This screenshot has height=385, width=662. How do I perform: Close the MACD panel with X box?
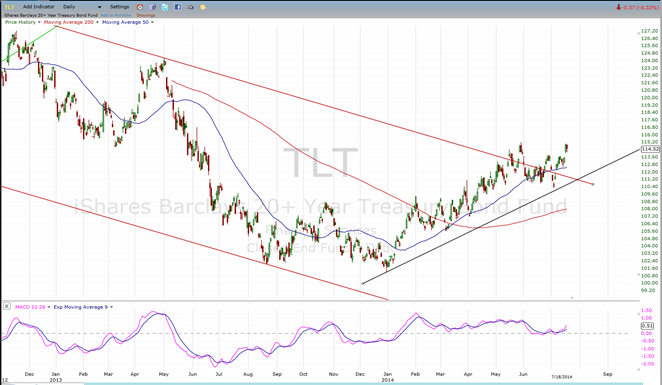(x=7, y=306)
